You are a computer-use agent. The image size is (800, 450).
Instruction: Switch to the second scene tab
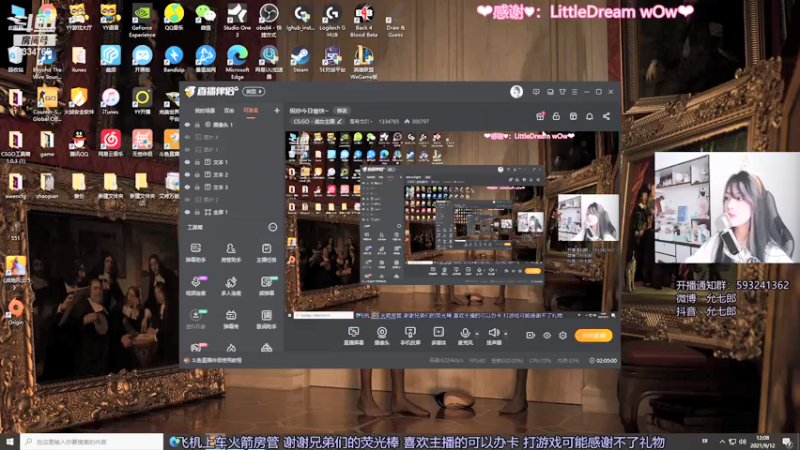tap(229, 111)
